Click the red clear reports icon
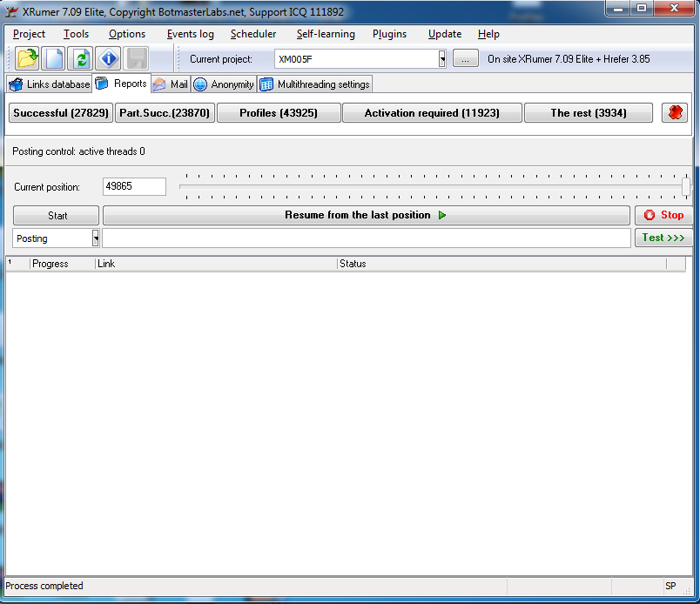700x604 pixels. [x=675, y=112]
